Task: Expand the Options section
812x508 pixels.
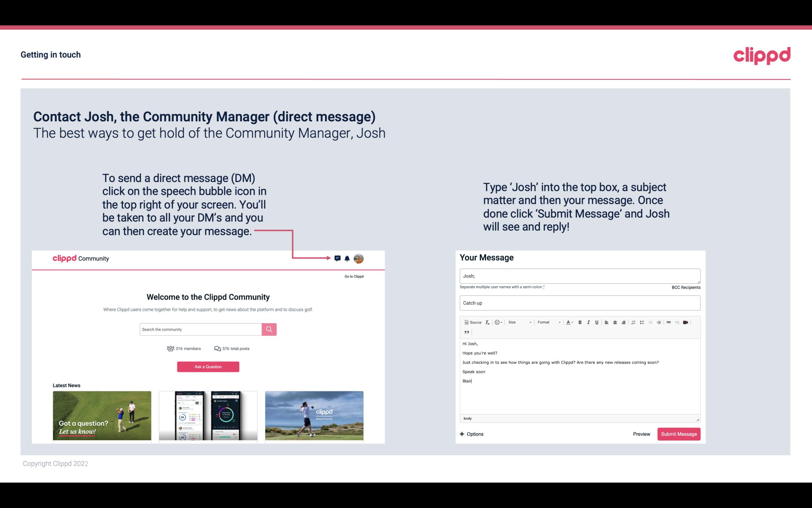Action: point(472,434)
